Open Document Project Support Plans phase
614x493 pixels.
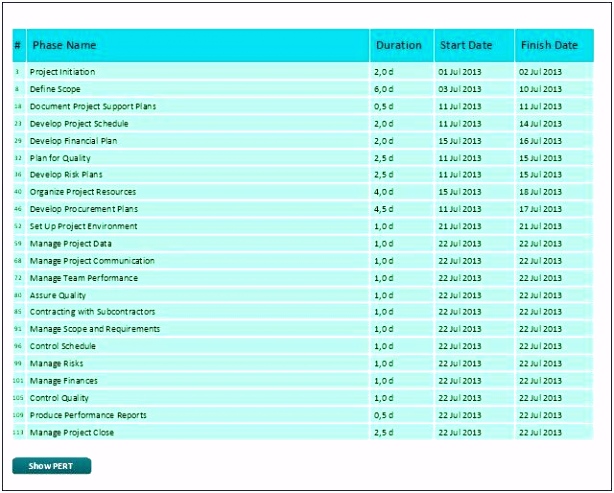click(93, 107)
